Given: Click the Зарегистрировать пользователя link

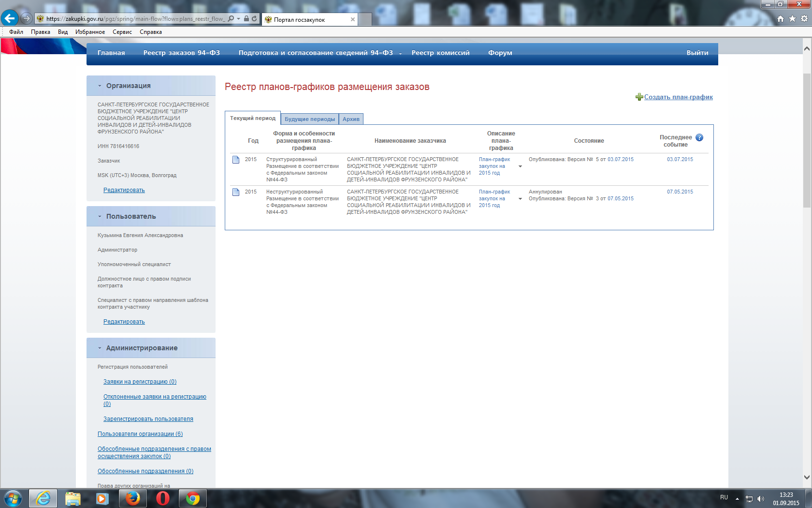Looking at the screenshot, I should 148,419.
